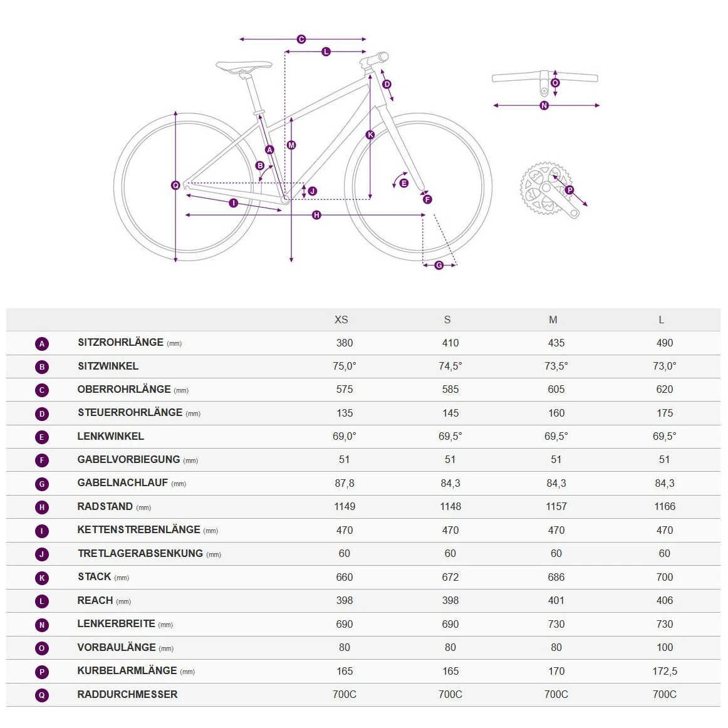
Task: Select the M size column header
Action: 553,320
